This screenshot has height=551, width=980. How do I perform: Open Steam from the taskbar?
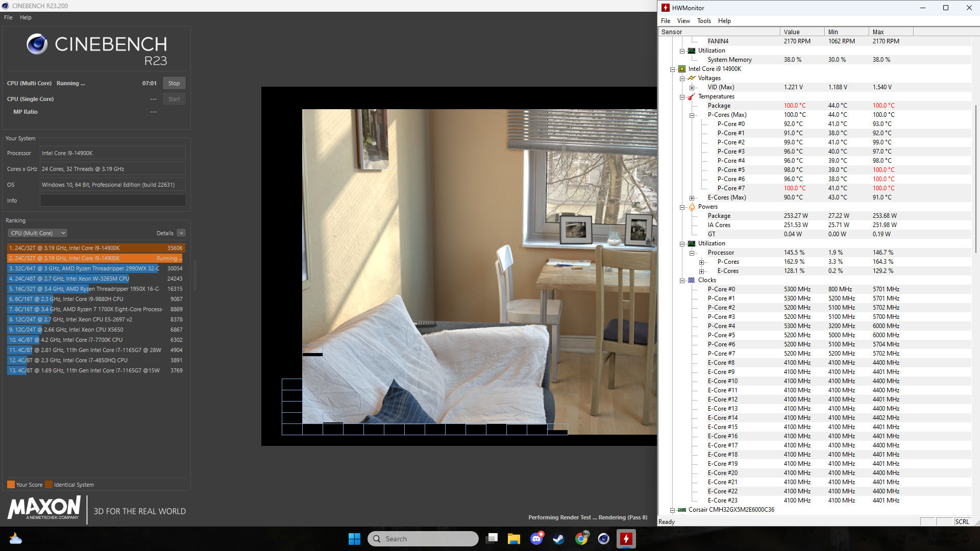click(x=559, y=539)
